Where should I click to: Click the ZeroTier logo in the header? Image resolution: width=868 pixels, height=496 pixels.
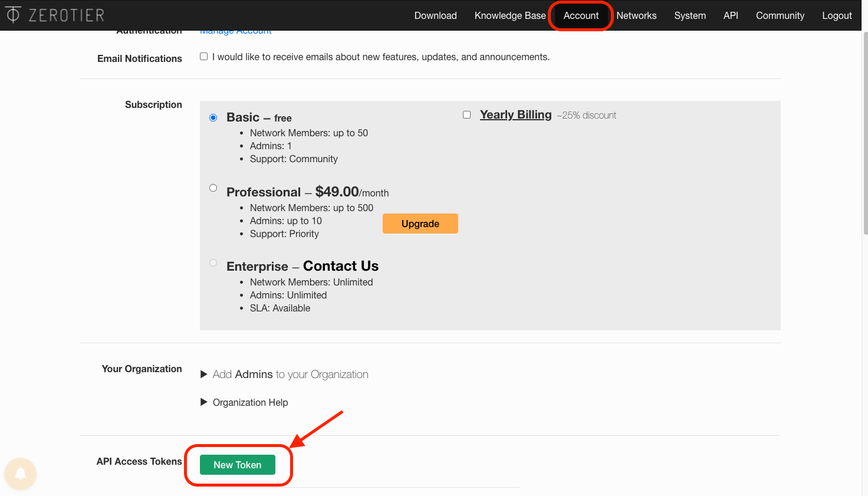tap(55, 15)
